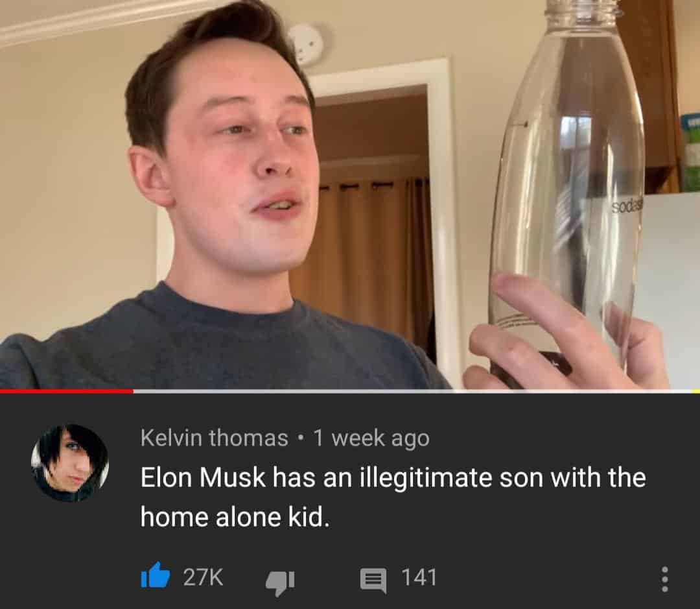Open replies via the comment bubble icon
This screenshot has width=700, height=609.
coord(373,580)
